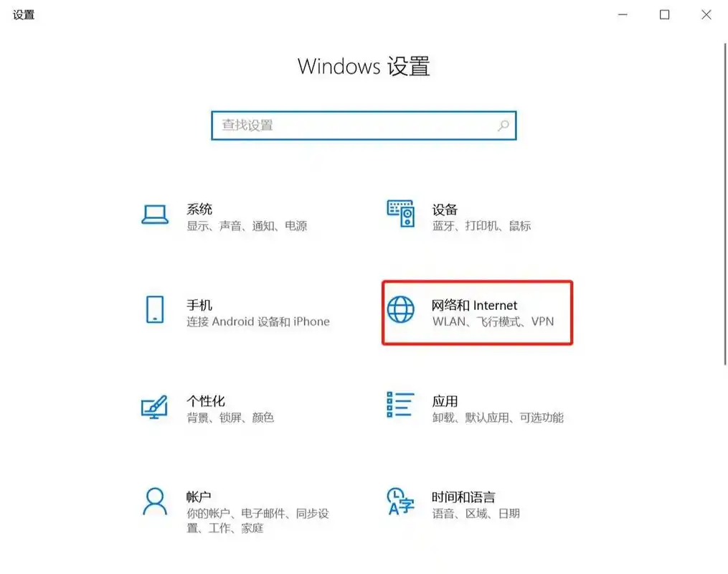728x574 pixels.
Task: Open 时间和语言 settings title
Action: [x=463, y=497]
